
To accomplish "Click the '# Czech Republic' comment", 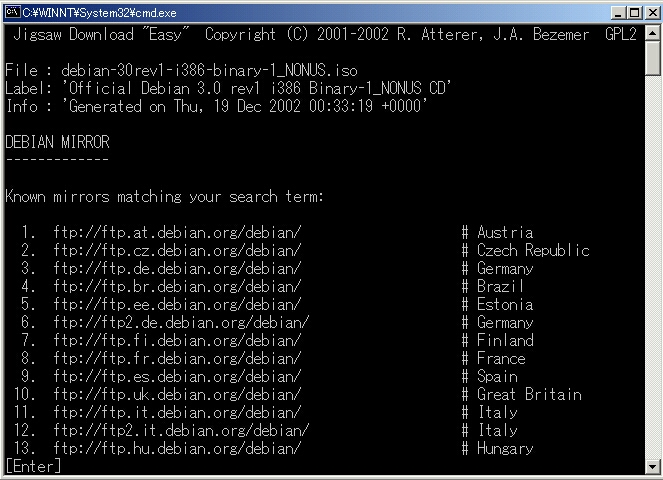I will (526, 250).
